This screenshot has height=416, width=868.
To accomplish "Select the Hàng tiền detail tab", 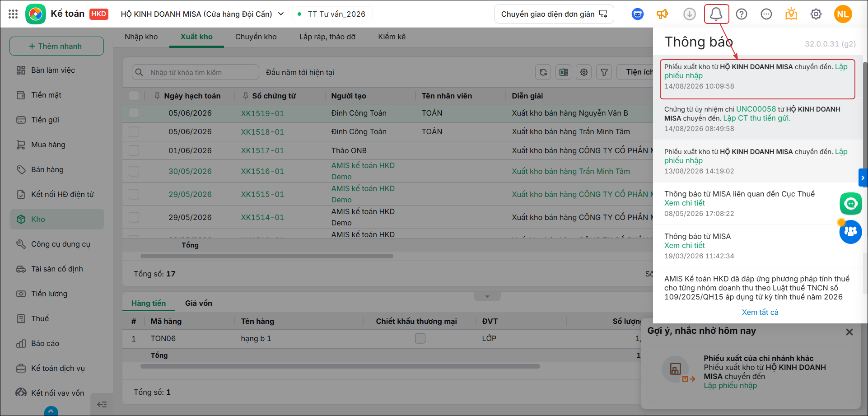I will [149, 303].
